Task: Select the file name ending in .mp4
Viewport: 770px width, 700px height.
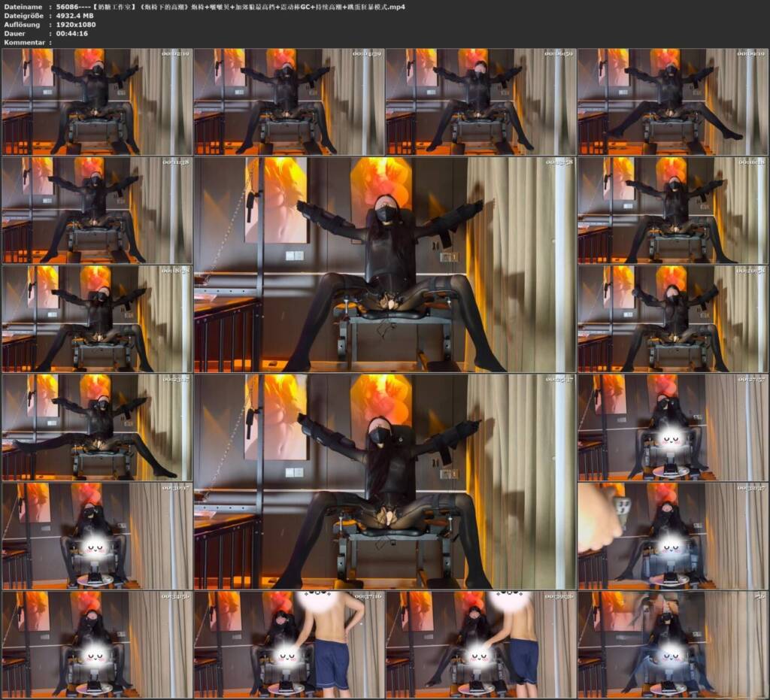Action: pos(231,7)
